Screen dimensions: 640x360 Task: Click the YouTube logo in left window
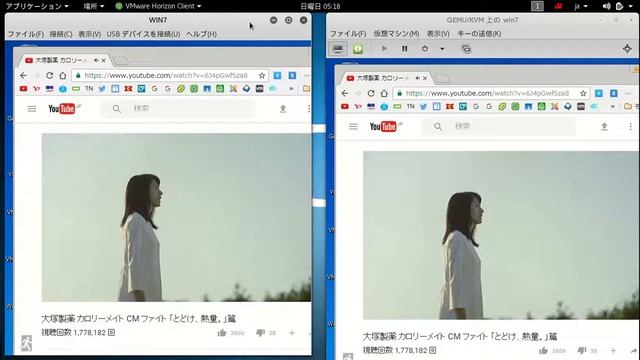(63, 109)
